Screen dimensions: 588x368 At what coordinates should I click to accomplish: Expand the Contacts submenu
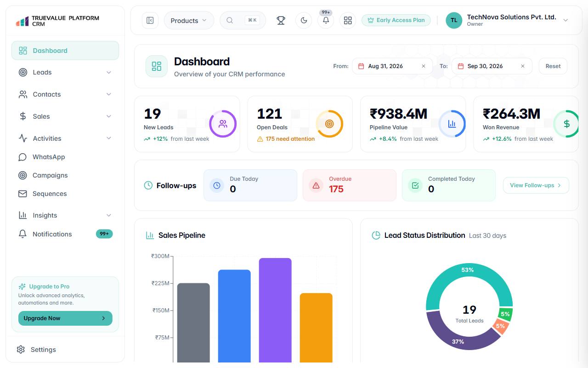click(x=109, y=94)
